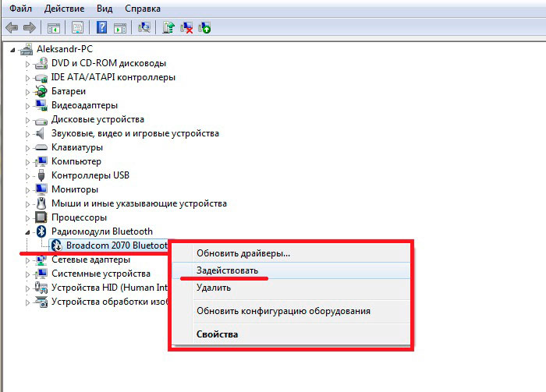Image resolution: width=546 pixels, height=392 pixels.
Task: Click the Forward arrow toolbar icon
Action: tap(30, 27)
